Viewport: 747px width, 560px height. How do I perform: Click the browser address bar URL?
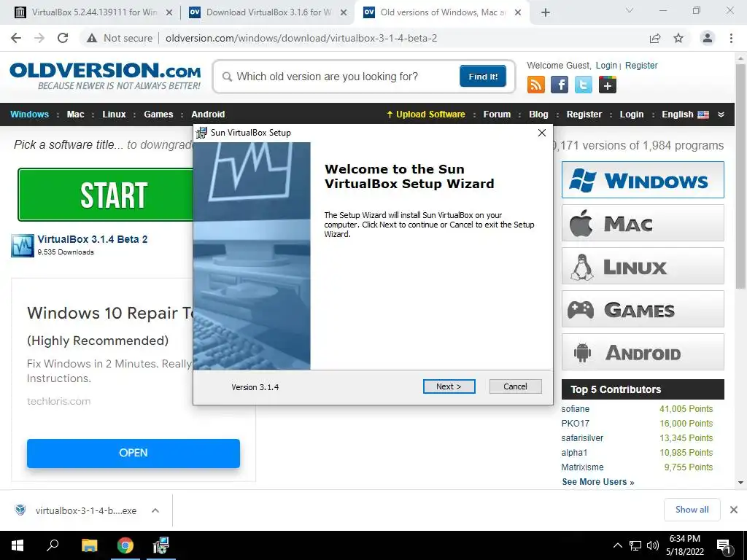(x=301, y=38)
